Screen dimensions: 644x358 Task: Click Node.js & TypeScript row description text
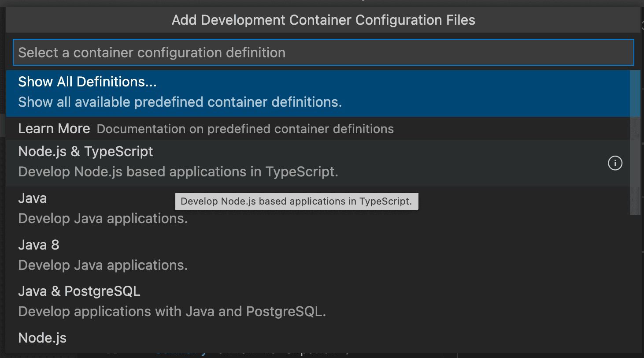point(178,172)
